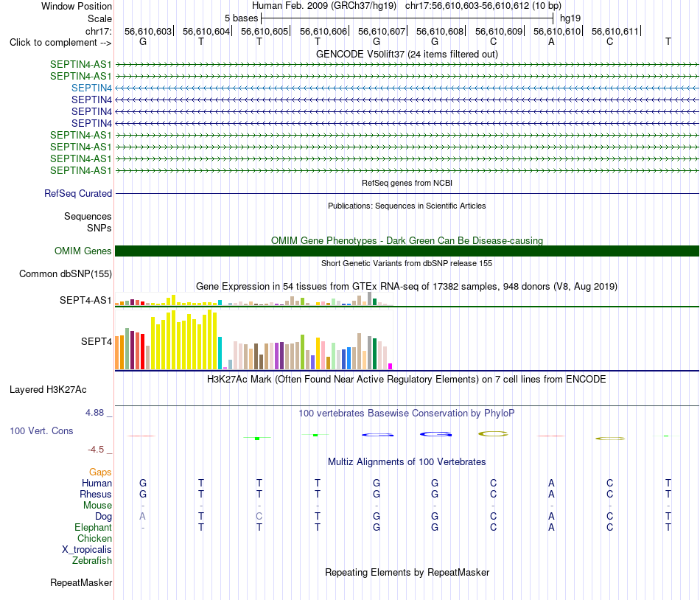Click the Human alignment row label
This screenshot has width=700, height=600.
97,483
